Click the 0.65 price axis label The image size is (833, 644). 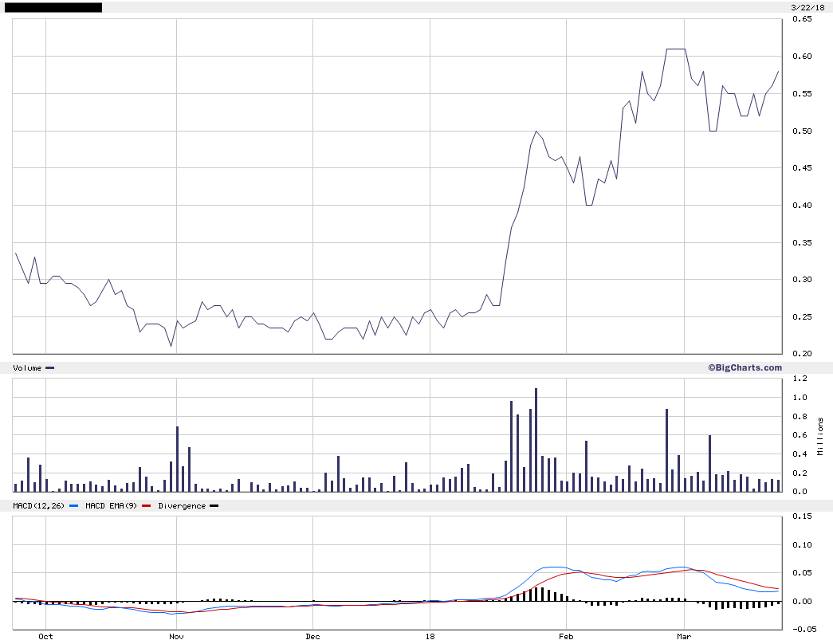(802, 19)
